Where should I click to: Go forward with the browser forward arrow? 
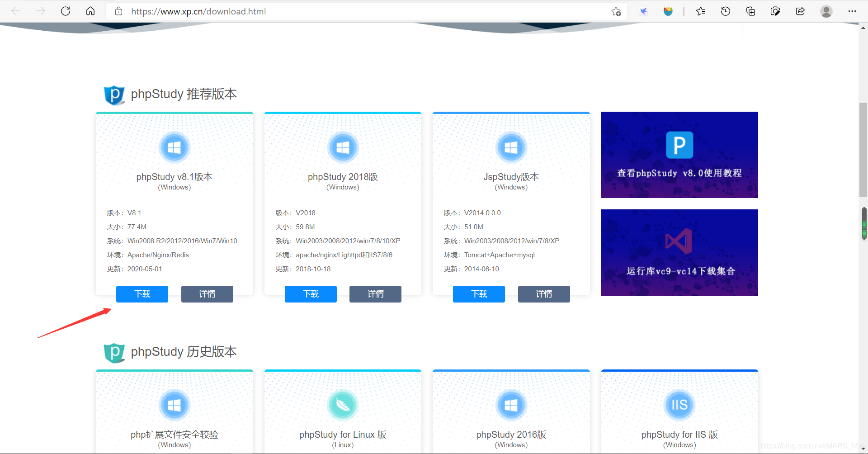[41, 11]
